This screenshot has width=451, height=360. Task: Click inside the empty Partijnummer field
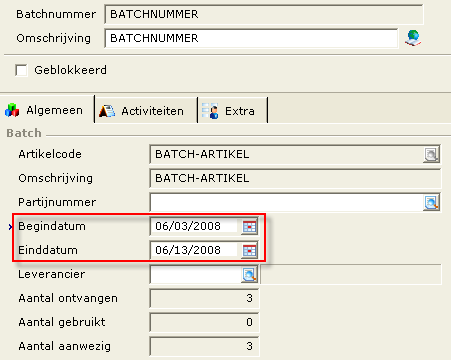point(287,202)
